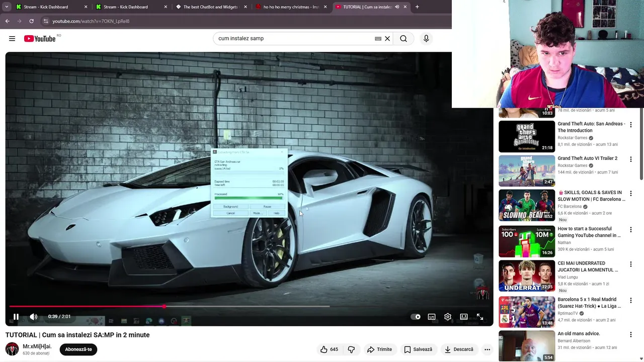The width and height of the screenshot is (644, 362).
Task: Open options for How to start Gaming channel
Action: [x=630, y=230]
